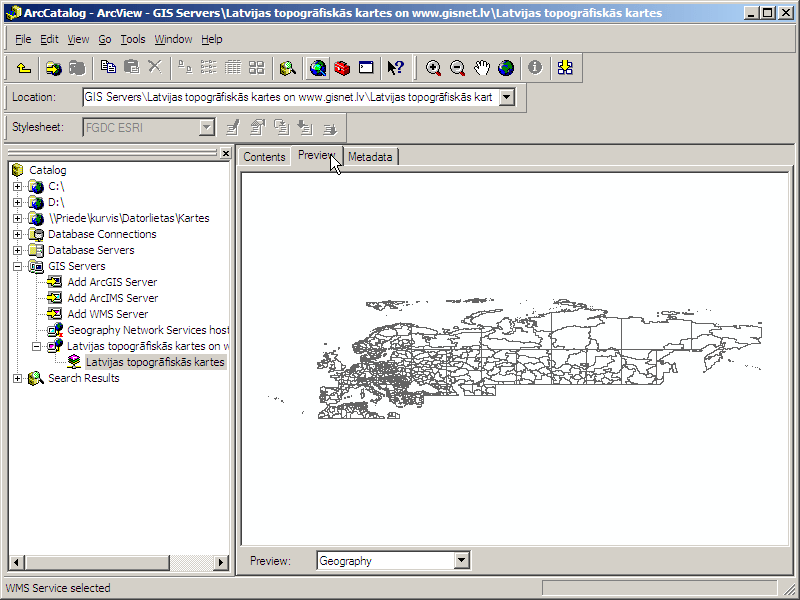800x600 pixels.
Task: Expand Database Connections node
Action: tap(17, 234)
